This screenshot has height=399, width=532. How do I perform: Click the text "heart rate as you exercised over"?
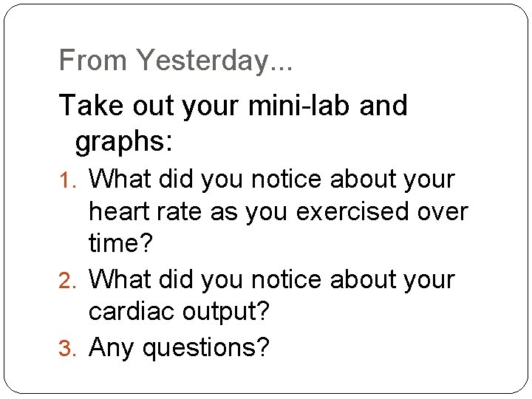click(x=279, y=213)
